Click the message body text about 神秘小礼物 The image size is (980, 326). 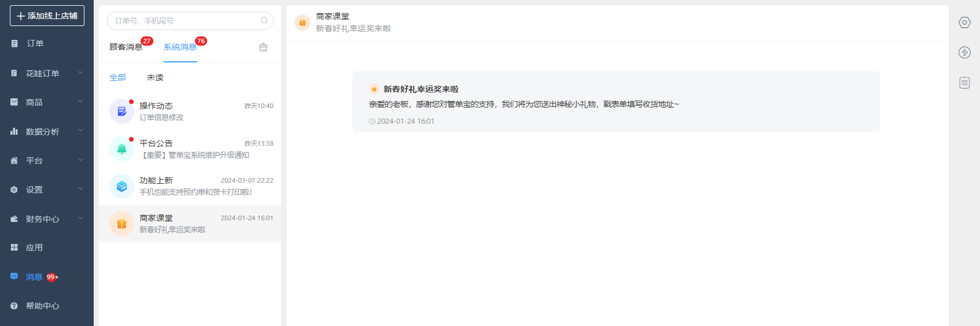tap(524, 104)
